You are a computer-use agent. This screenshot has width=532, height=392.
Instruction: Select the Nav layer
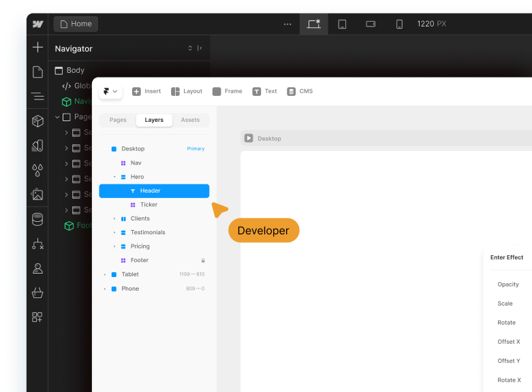[x=136, y=163]
